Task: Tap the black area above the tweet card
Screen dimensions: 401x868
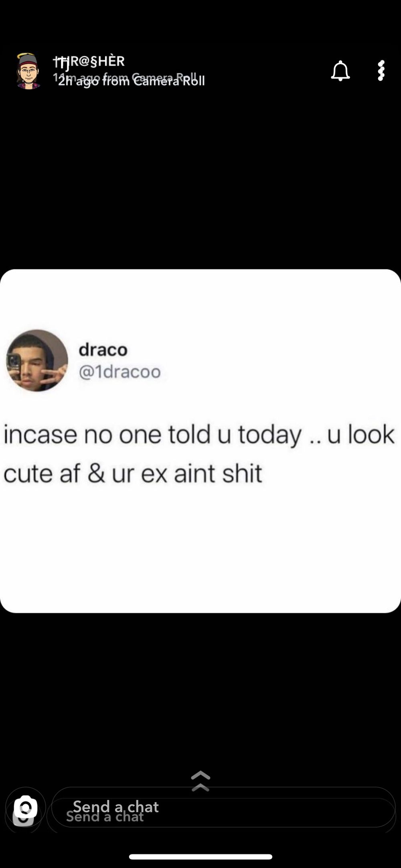Action: pyautogui.click(x=200, y=180)
